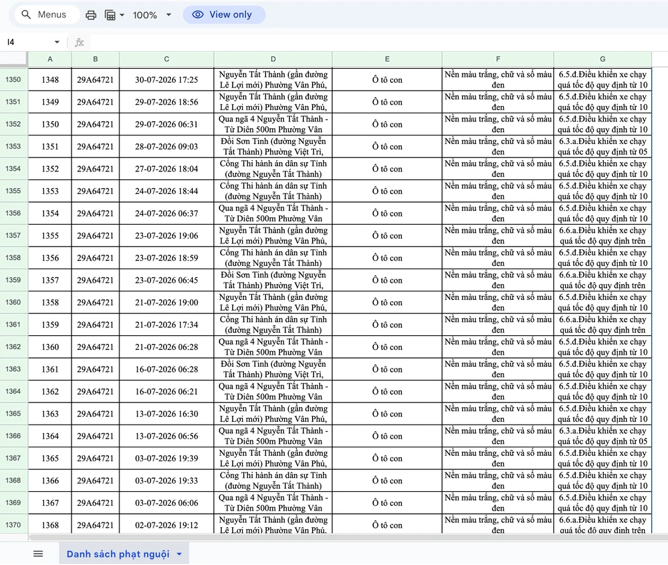668x565 pixels.
Task: Click the 6.3.a violation cell in row 1353
Action: coord(602,147)
